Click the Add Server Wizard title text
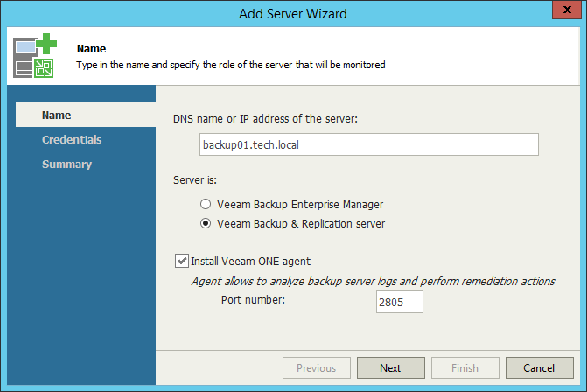 (293, 14)
